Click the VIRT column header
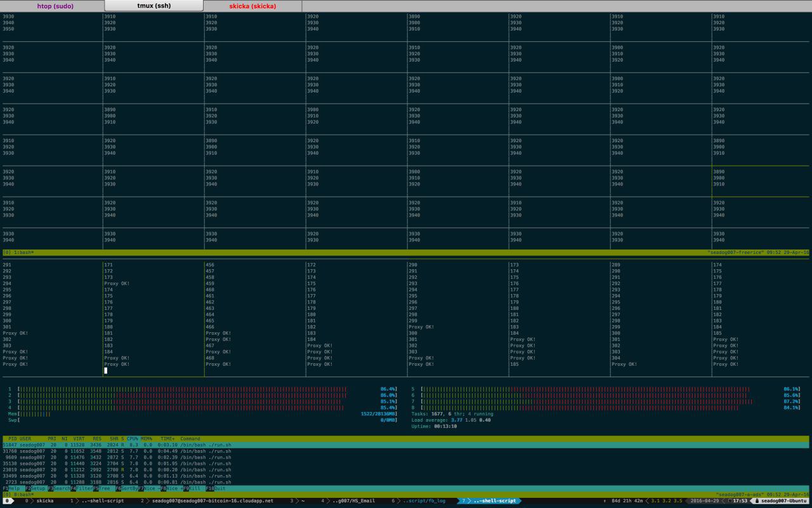Viewport: 812px width, 508px height. (79, 439)
